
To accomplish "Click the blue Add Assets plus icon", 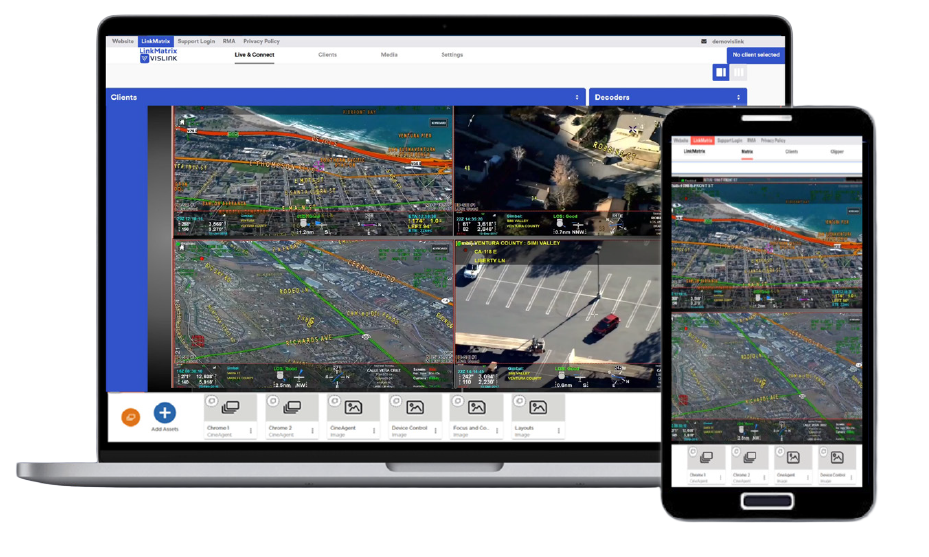I will click(164, 413).
